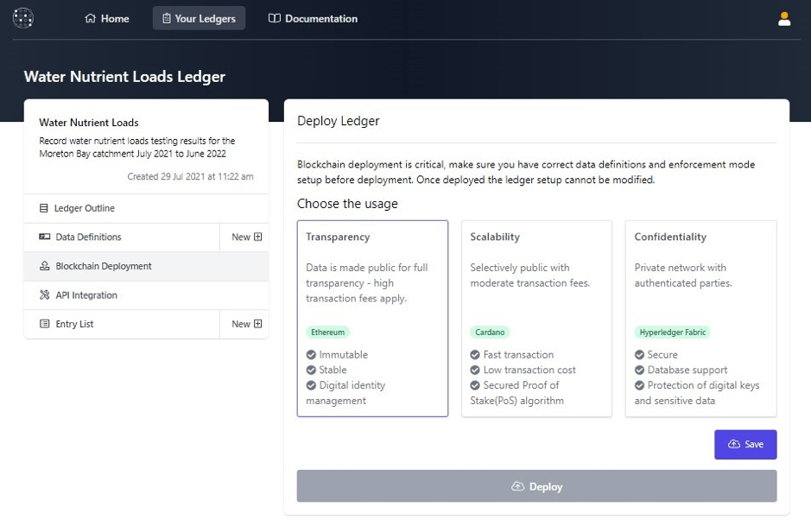Viewport: 811px width, 532px height.
Task: Select the Confidentiality usage card
Action: click(700, 319)
